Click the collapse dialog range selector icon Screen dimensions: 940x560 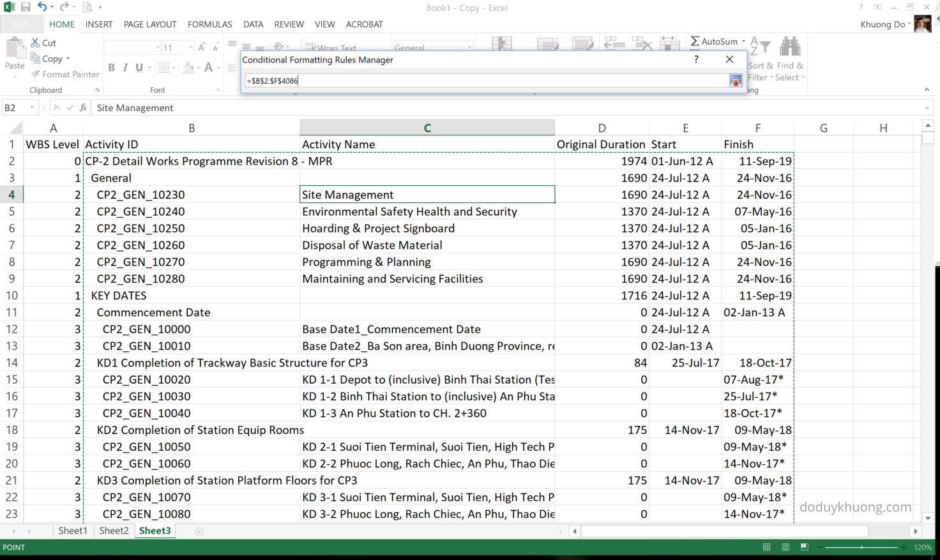(736, 80)
